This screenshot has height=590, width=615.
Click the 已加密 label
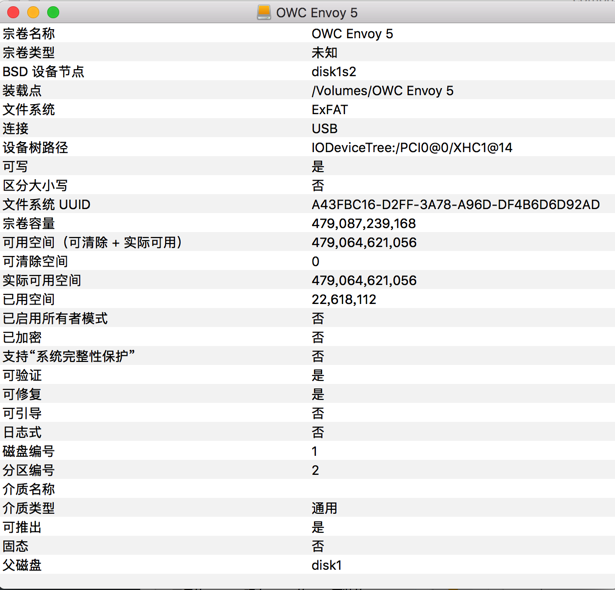pos(22,337)
